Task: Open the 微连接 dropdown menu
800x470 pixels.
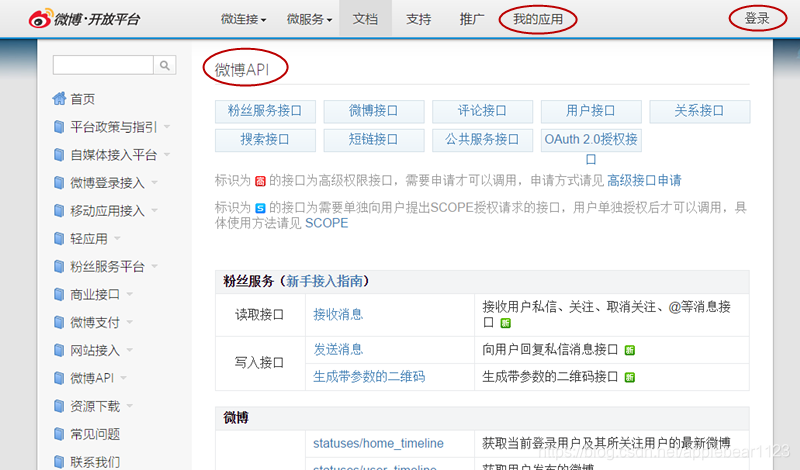Action: 243,19
